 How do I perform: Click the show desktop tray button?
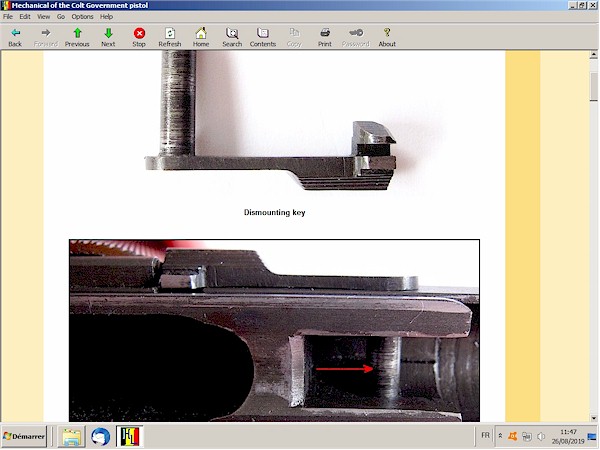pyautogui.click(x=592, y=436)
